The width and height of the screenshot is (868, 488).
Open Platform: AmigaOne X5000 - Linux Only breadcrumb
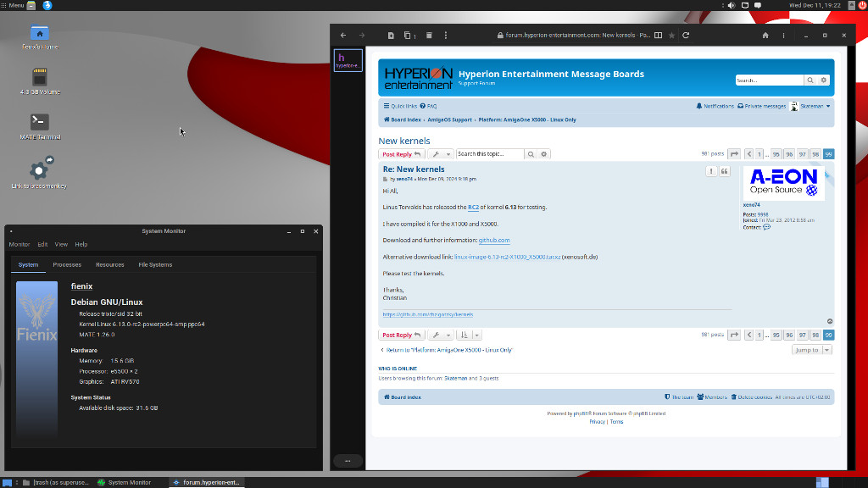pos(527,119)
